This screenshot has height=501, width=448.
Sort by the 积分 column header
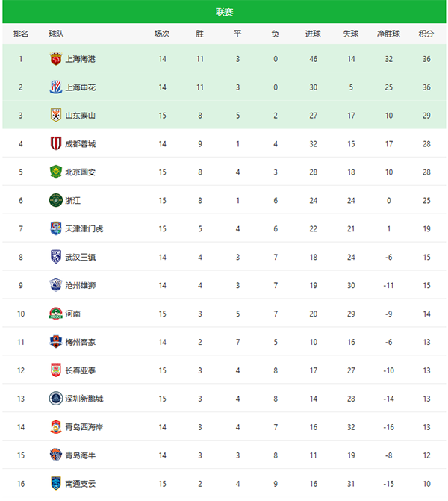pyautogui.click(x=426, y=34)
